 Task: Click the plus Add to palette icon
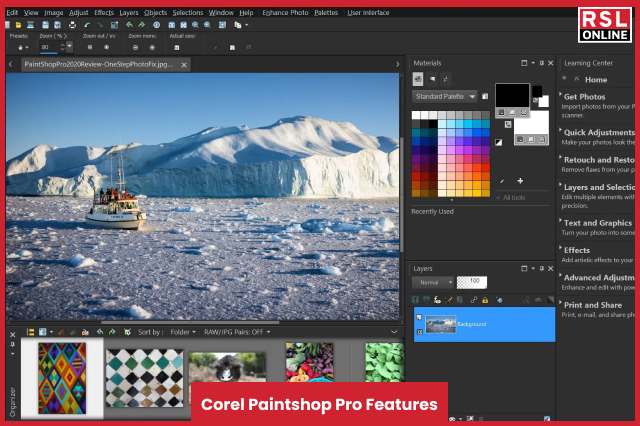[x=520, y=180]
